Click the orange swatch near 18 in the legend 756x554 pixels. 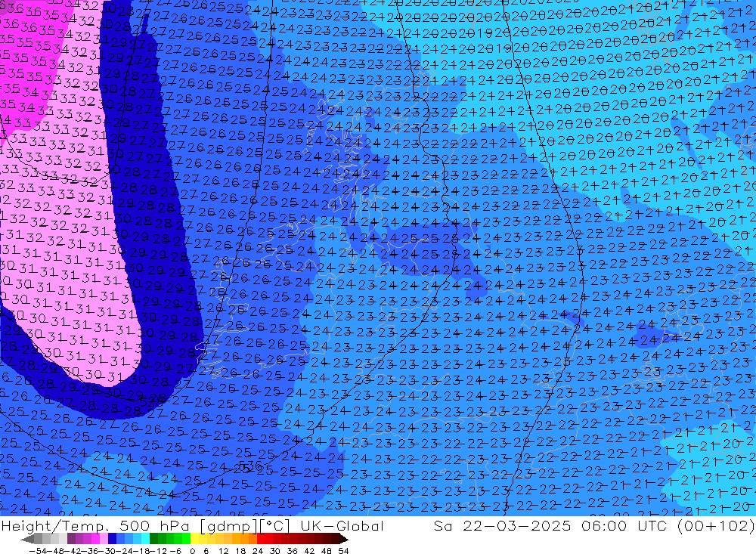[x=243, y=539]
